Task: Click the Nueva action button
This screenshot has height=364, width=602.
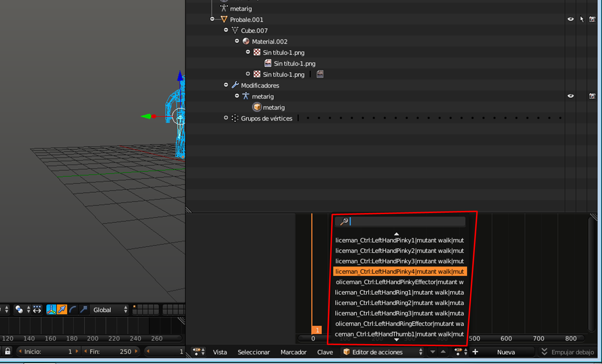Action: tap(506, 351)
